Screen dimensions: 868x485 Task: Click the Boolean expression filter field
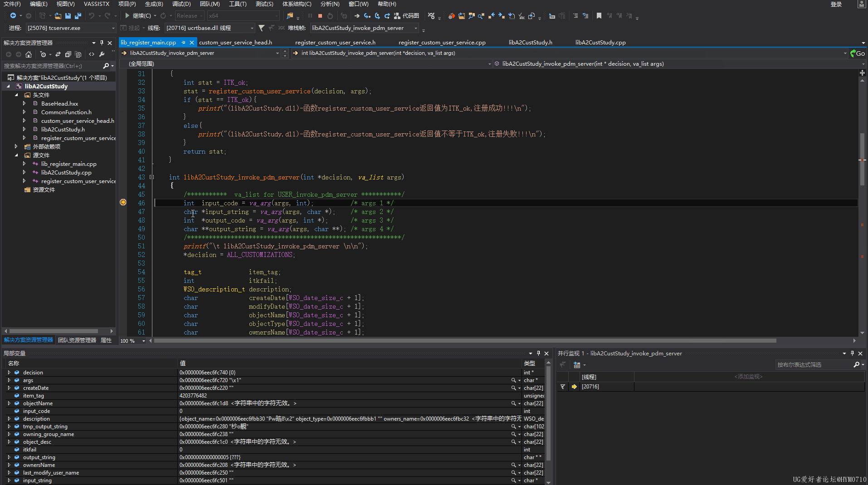814,365
